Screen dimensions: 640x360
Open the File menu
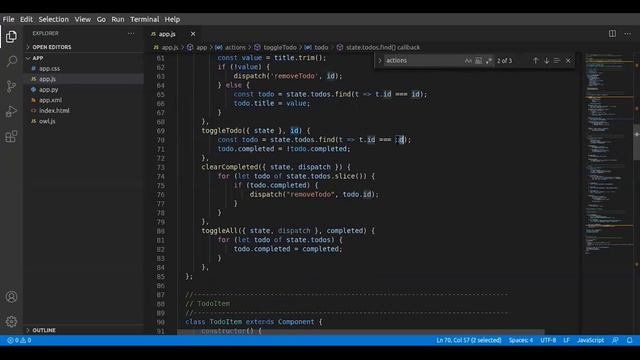[8, 19]
